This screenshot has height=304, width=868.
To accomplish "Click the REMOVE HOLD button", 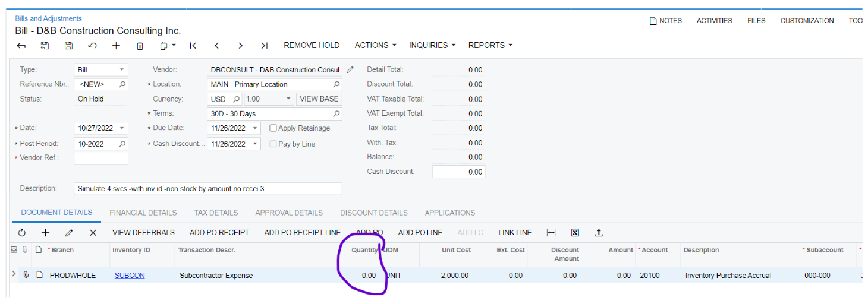I will [x=312, y=45].
